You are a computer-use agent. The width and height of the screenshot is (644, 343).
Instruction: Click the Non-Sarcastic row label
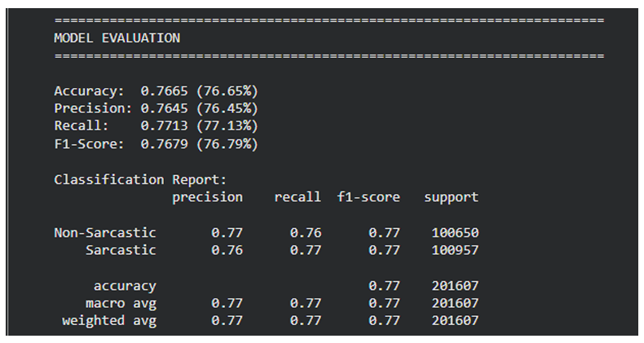coord(104,233)
